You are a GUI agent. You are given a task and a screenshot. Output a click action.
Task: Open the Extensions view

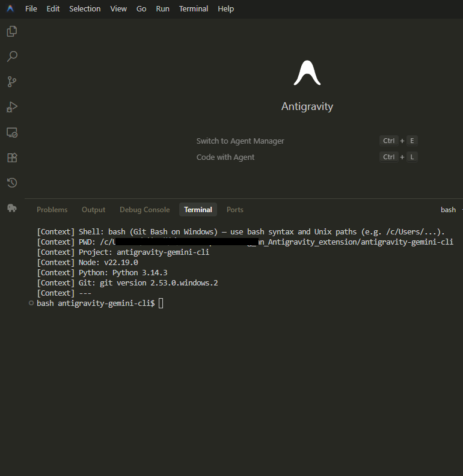click(12, 157)
